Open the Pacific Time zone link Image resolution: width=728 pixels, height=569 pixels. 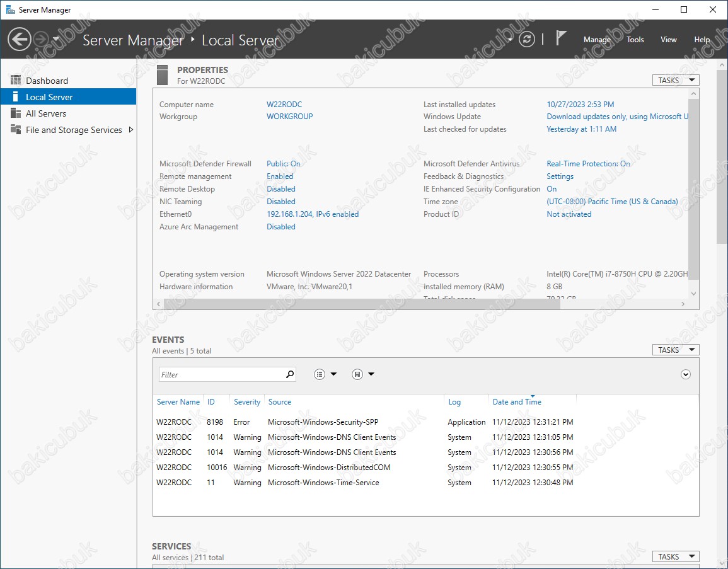(x=612, y=202)
